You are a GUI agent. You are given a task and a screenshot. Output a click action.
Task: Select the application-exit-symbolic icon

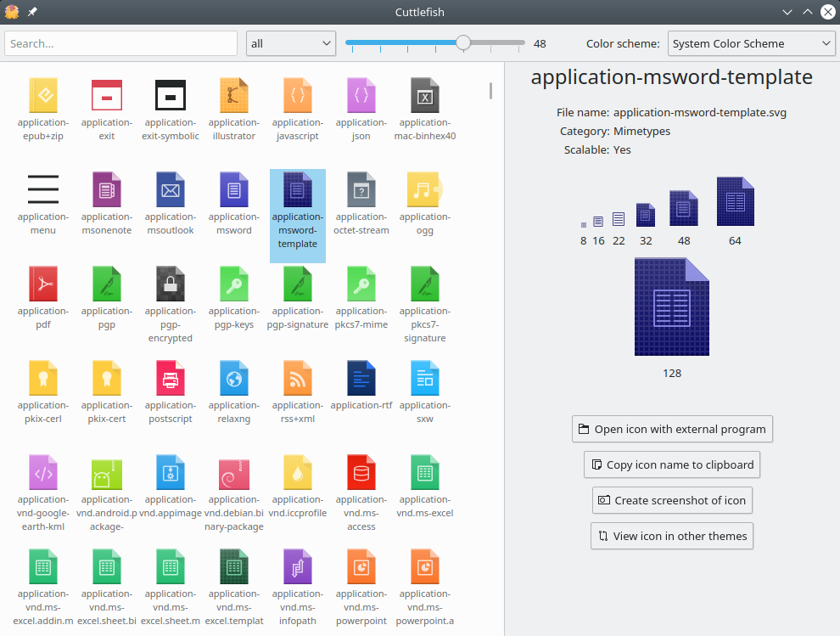click(x=171, y=96)
